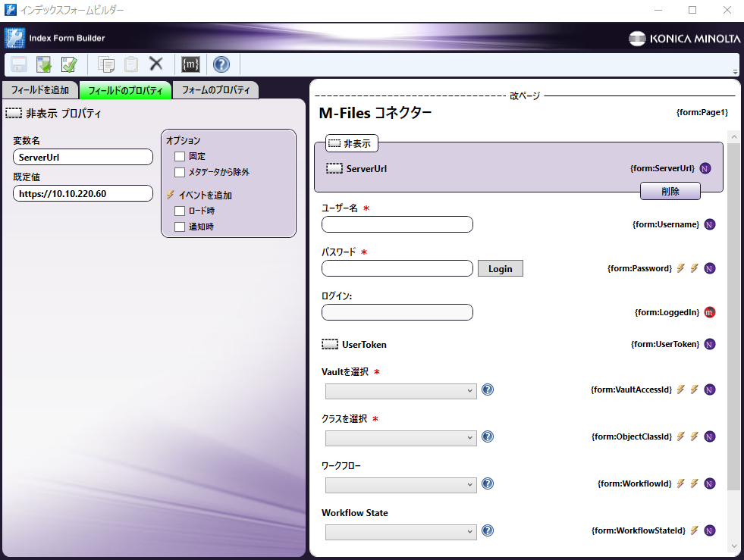Screen dimensions: 744x560
Task: Click the M-Files コネクター form title
Action: (375, 114)
